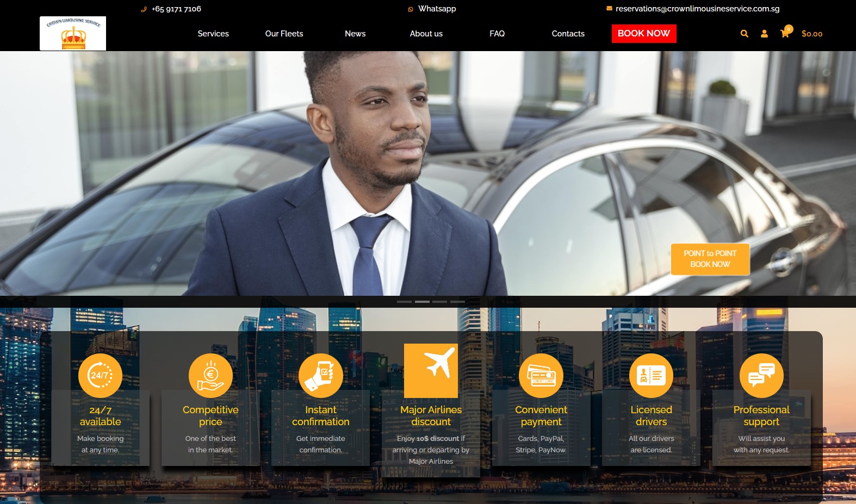The height and width of the screenshot is (504, 856).
Task: Call the number +65 9171 7106
Action: pyautogui.click(x=177, y=9)
